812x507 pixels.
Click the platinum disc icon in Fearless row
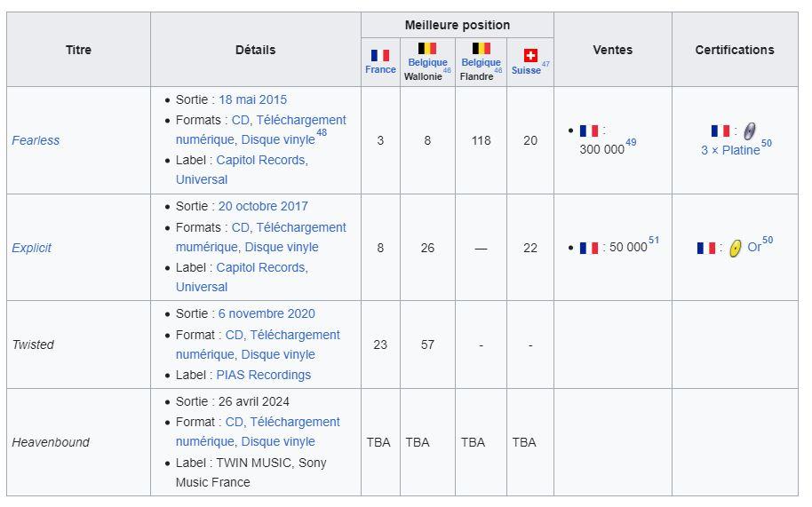[749, 131]
